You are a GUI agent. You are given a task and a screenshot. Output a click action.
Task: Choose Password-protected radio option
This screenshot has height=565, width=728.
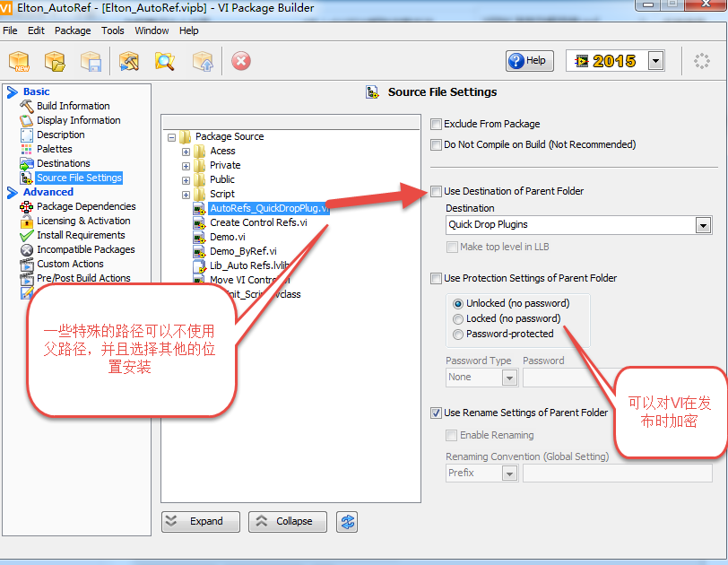(x=458, y=335)
